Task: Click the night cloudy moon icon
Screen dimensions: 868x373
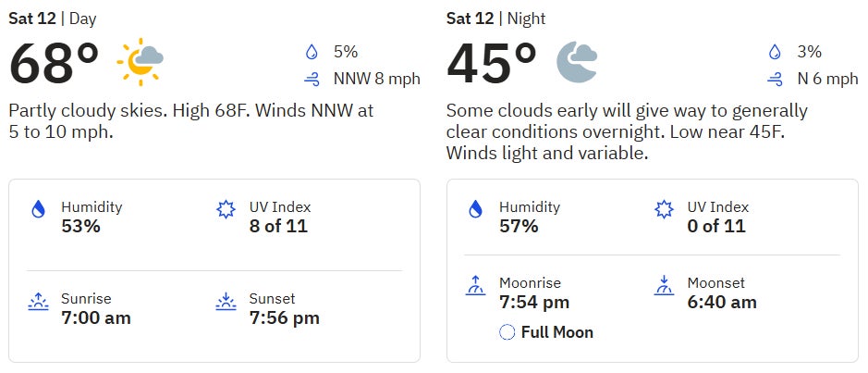Action: (577, 62)
